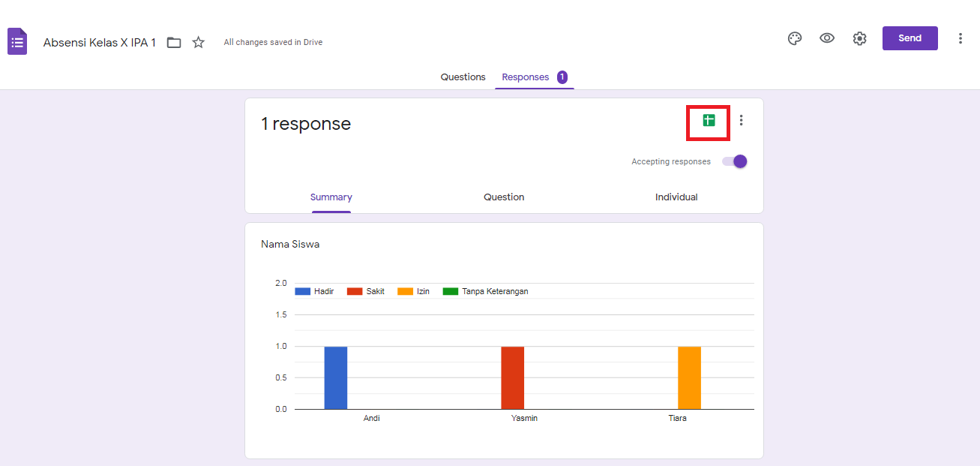
Task: Click the form title field
Action: coord(100,42)
